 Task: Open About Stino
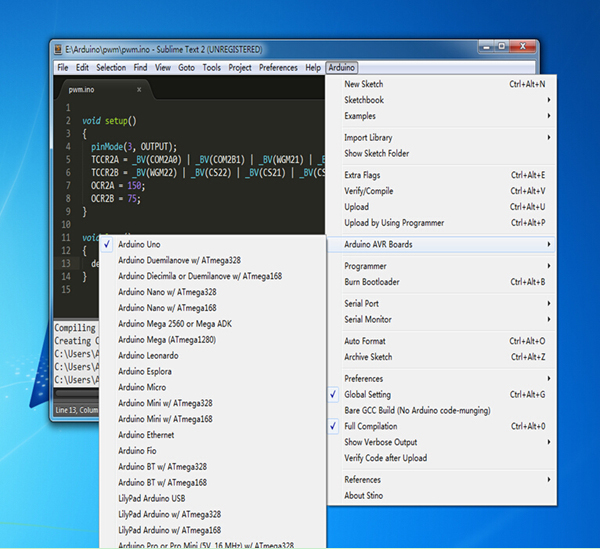[x=442, y=495]
